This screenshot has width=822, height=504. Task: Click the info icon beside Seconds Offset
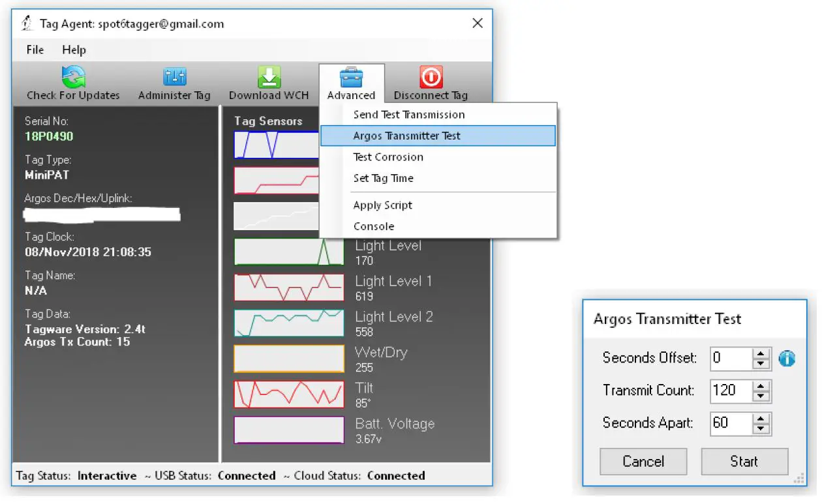tap(787, 358)
